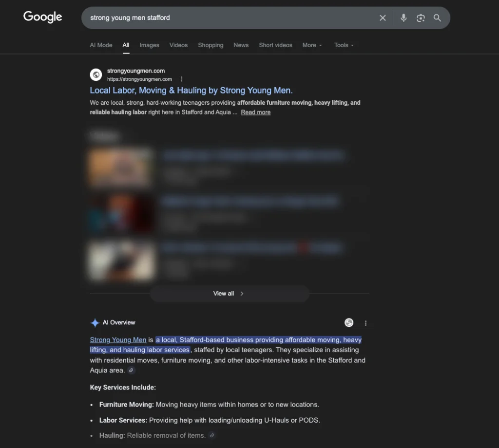
Task: Expand View all videos
Action: tap(229, 294)
